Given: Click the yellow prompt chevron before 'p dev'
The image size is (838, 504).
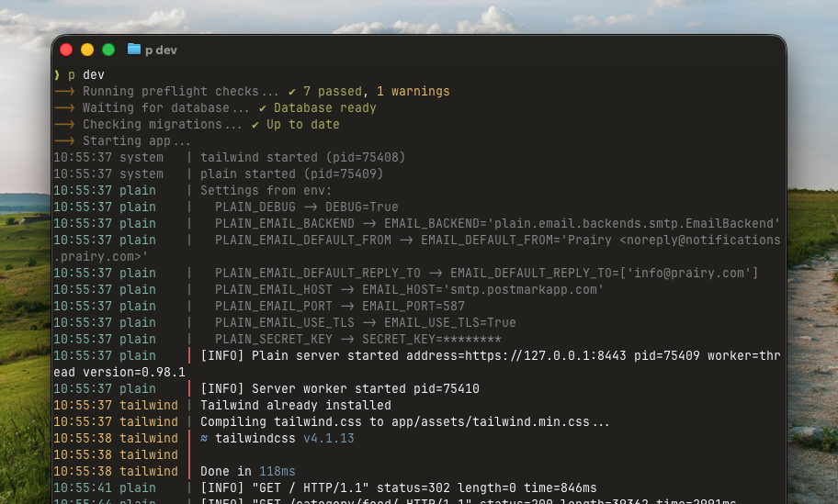Looking at the screenshot, I should pyautogui.click(x=57, y=75).
